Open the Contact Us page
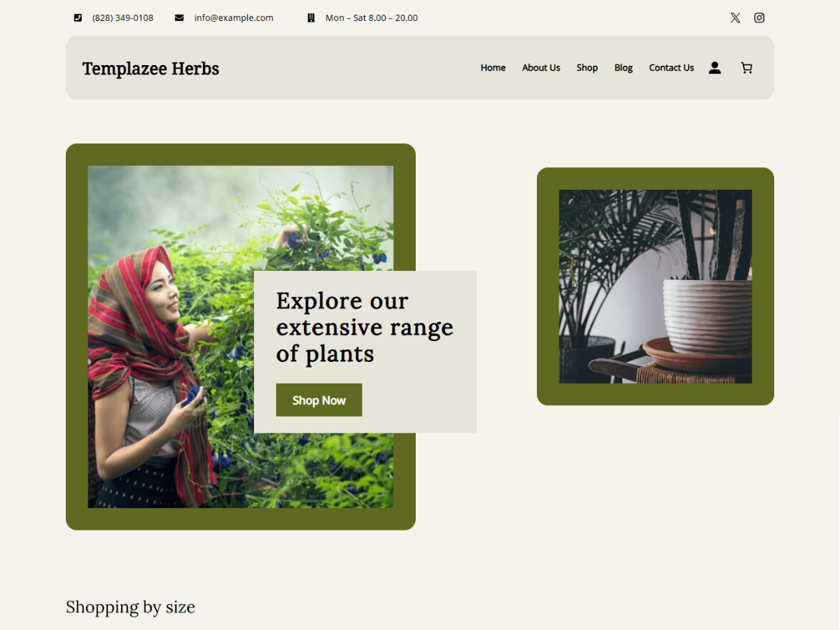 [671, 68]
